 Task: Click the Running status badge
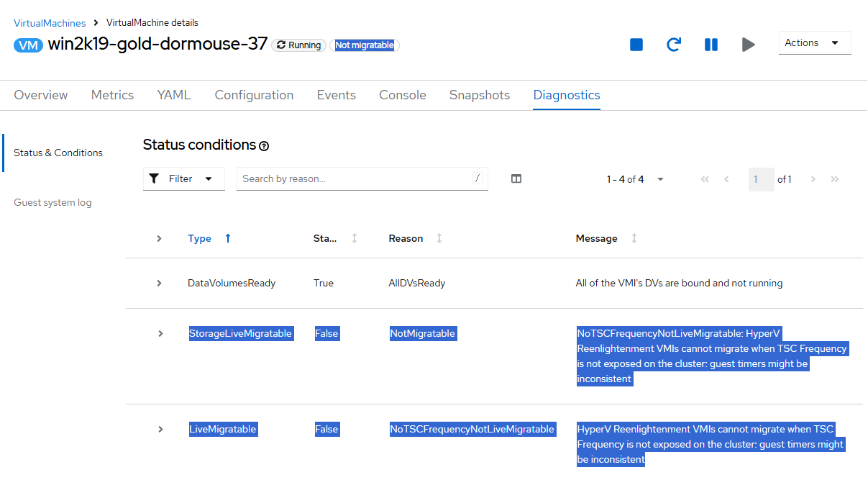click(x=298, y=45)
